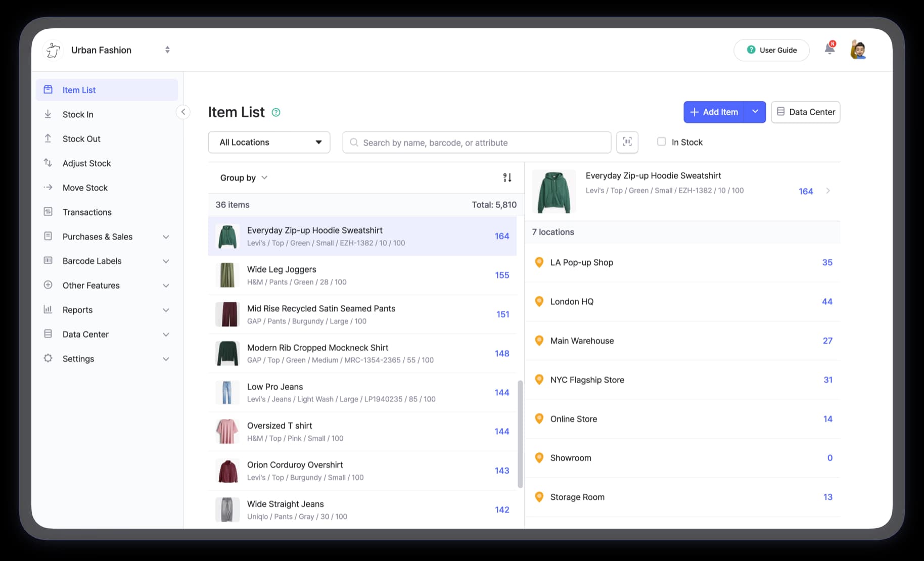Click the Stock Out upload-arrow icon
Screen dimensions: 924x561
48,138
